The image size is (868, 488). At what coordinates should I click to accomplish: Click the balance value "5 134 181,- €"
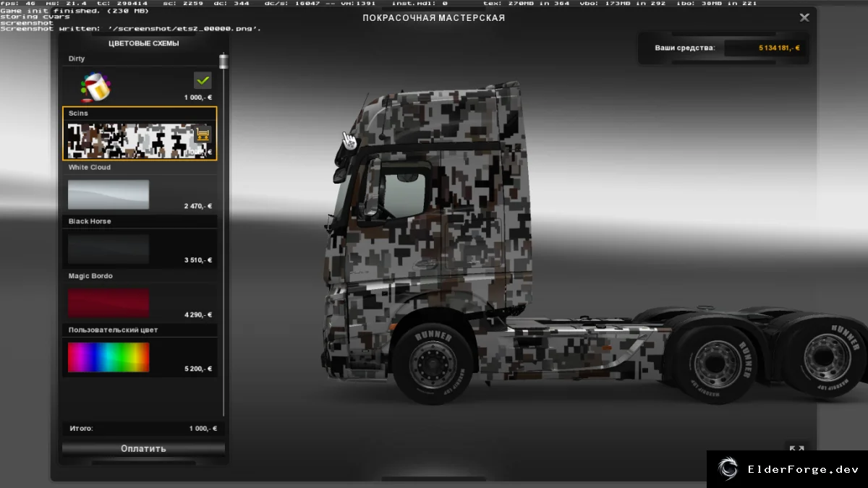[x=779, y=48]
